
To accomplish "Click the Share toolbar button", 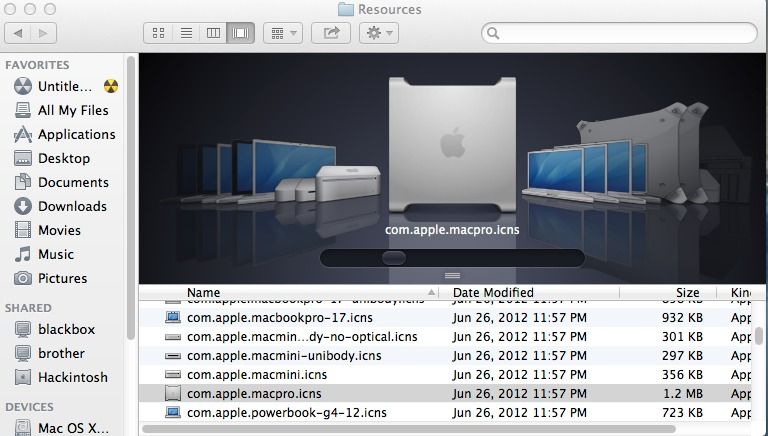I will pyautogui.click(x=331, y=33).
